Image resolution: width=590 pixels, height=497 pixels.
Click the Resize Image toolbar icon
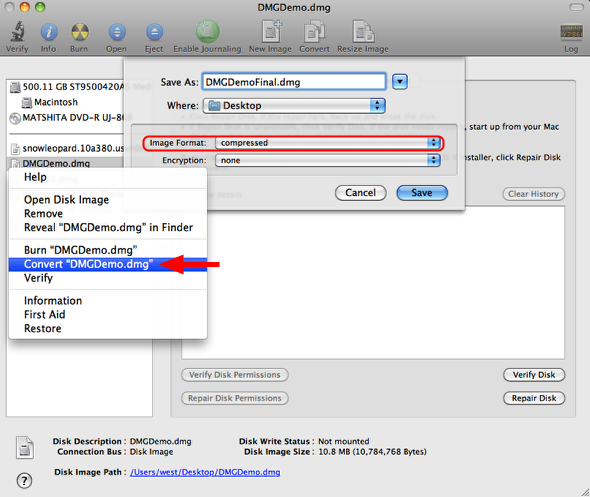click(x=363, y=32)
